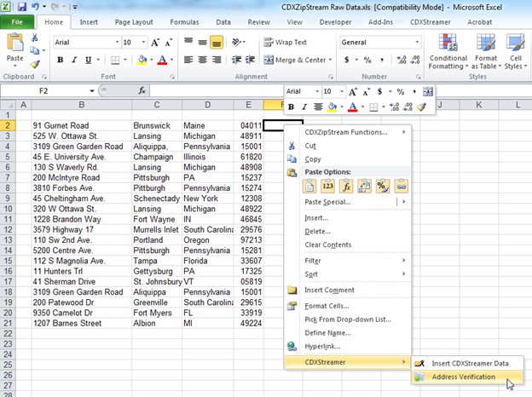Click the ribbon Orientation icon
Screen dimensions: 532x397
pos(236,43)
